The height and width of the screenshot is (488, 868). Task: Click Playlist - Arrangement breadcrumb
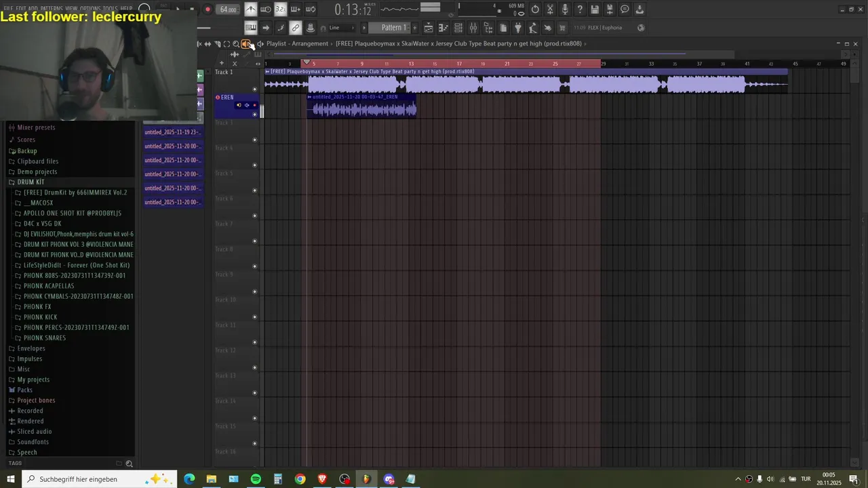pyautogui.click(x=297, y=43)
